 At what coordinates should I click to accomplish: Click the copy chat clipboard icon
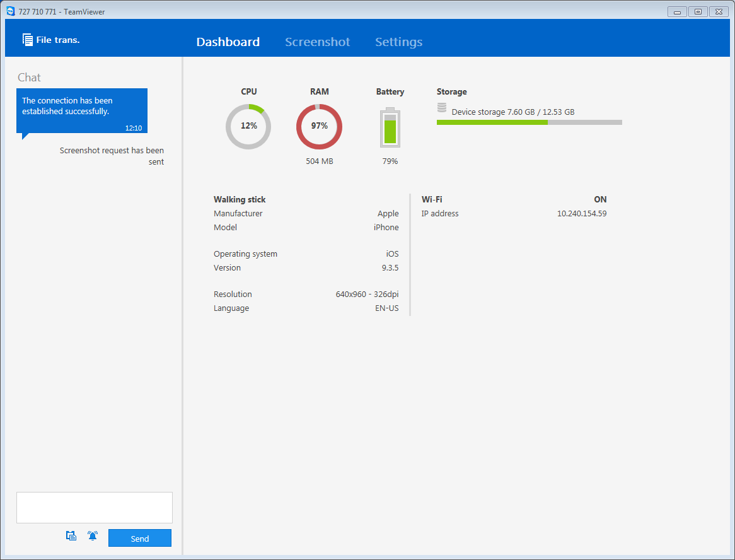pos(71,535)
